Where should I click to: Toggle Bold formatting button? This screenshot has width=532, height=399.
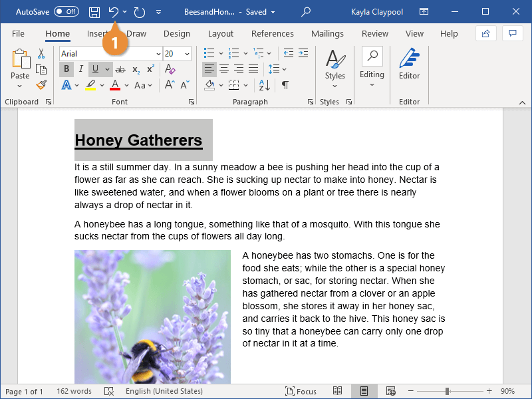(66, 69)
